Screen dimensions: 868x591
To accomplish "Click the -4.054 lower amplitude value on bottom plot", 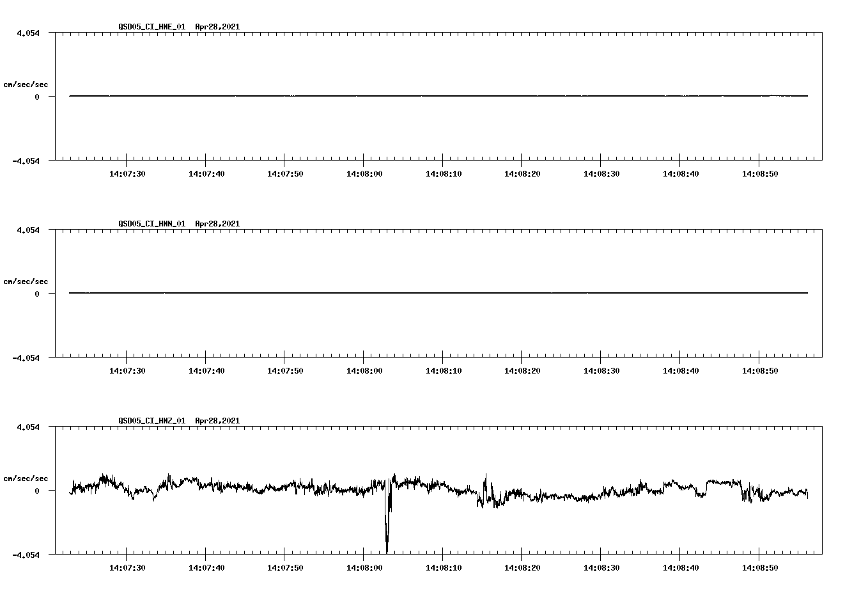I will (26, 555).
